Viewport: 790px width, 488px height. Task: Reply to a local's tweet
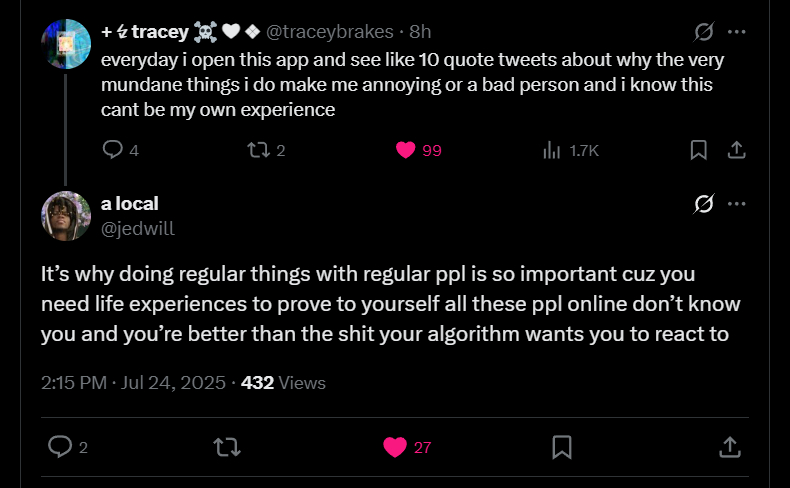(x=60, y=446)
